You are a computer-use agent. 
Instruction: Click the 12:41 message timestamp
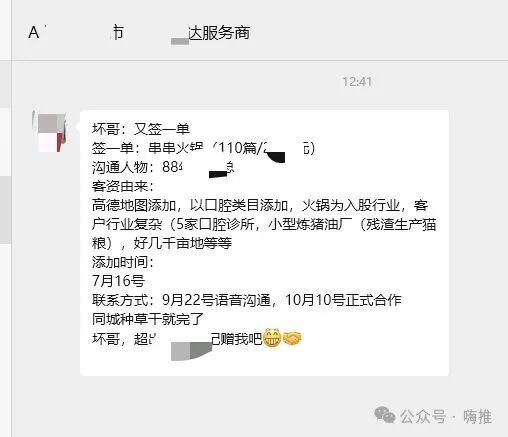[357, 82]
